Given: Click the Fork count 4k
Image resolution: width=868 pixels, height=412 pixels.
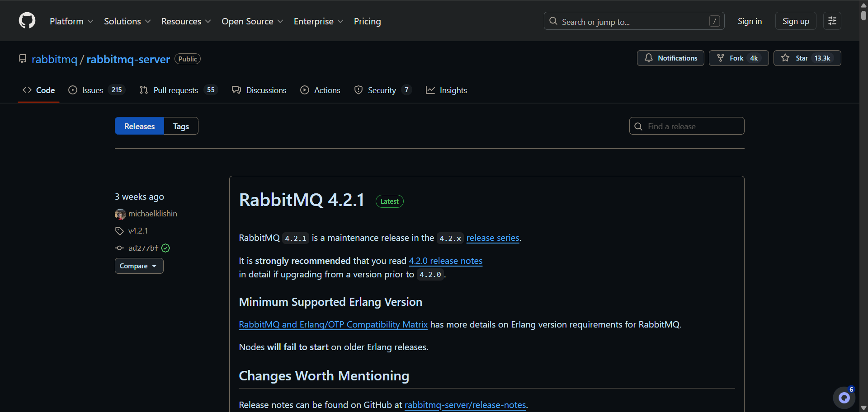Looking at the screenshot, I should [x=754, y=58].
